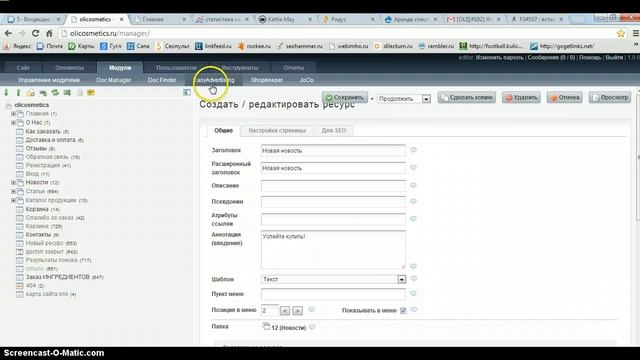640x360 pixels.
Task: Open the Инструменты menu
Action: [x=240, y=68]
